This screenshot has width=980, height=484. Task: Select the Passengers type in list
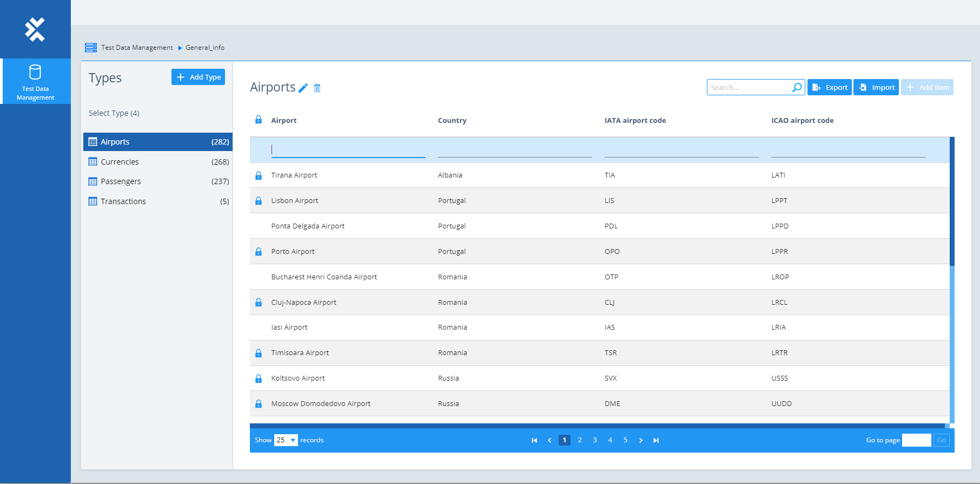click(x=121, y=181)
